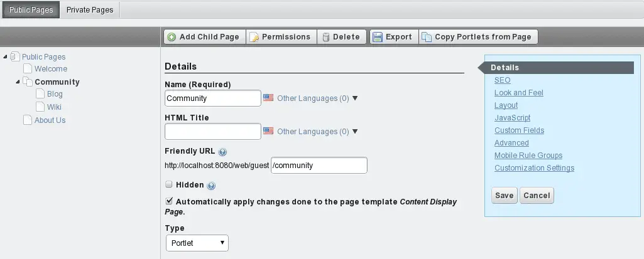Enable the Hidden checkbox
644x259 pixels.
tap(169, 184)
